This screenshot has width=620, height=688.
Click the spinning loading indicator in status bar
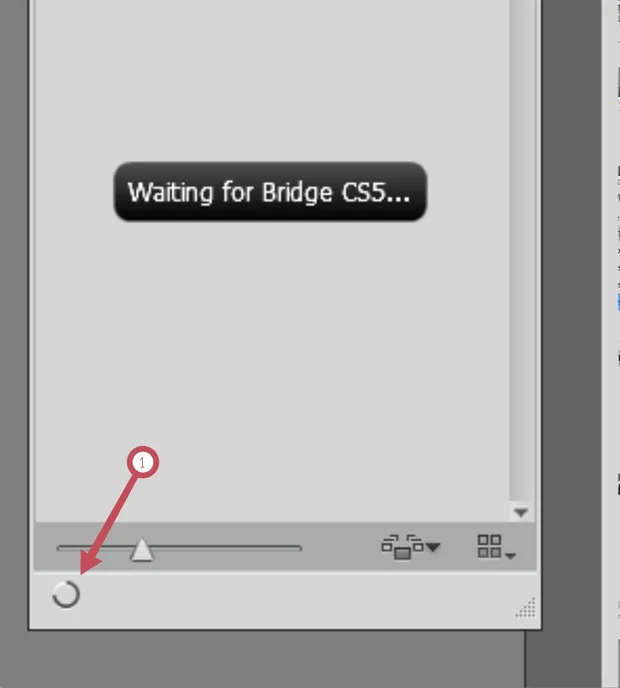66,595
